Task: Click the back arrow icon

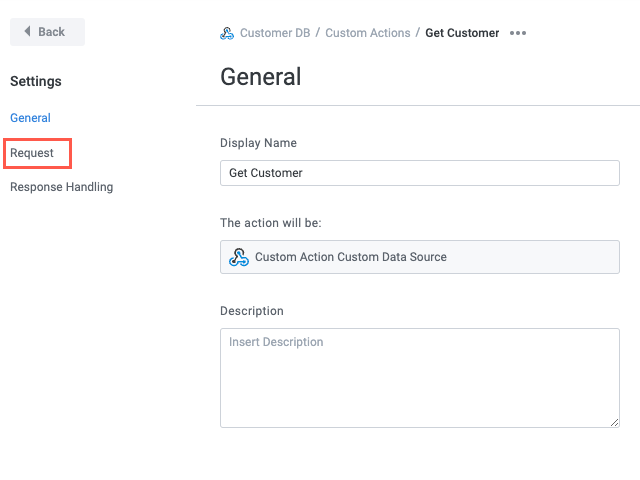Action: point(27,31)
